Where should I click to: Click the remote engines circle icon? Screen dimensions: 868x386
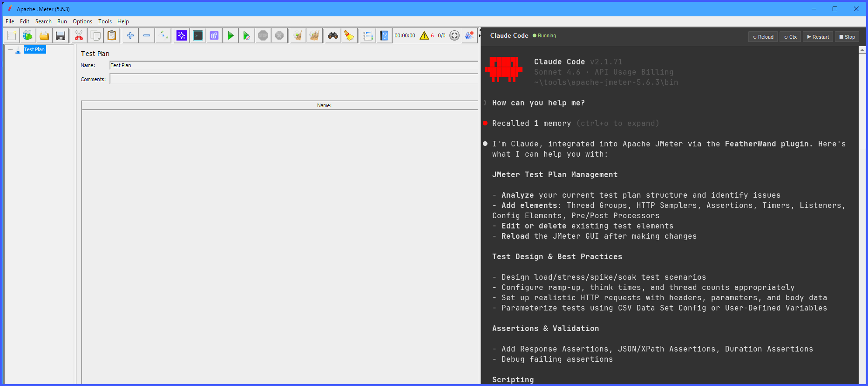click(x=454, y=35)
